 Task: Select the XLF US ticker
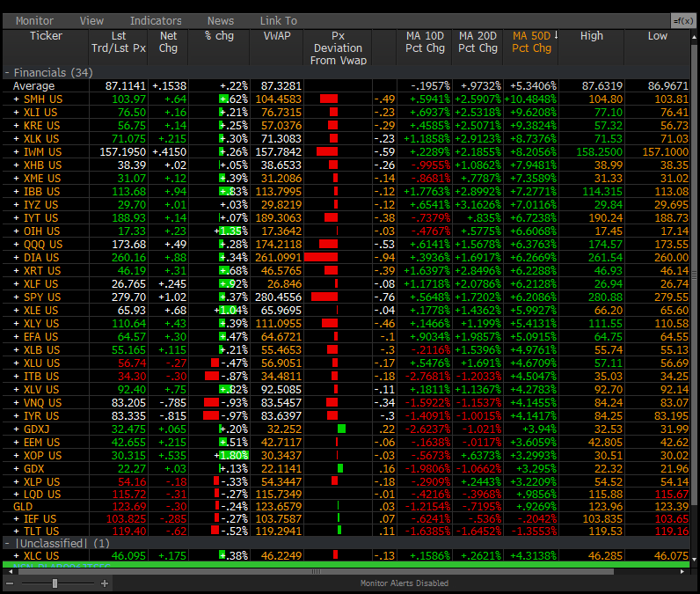click(x=40, y=284)
